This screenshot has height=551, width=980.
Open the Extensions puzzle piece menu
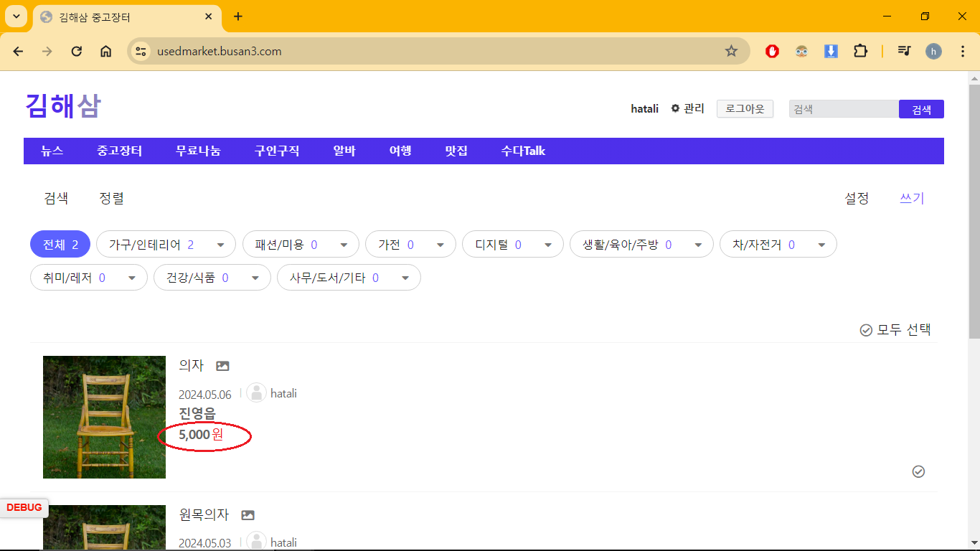pyautogui.click(x=860, y=51)
